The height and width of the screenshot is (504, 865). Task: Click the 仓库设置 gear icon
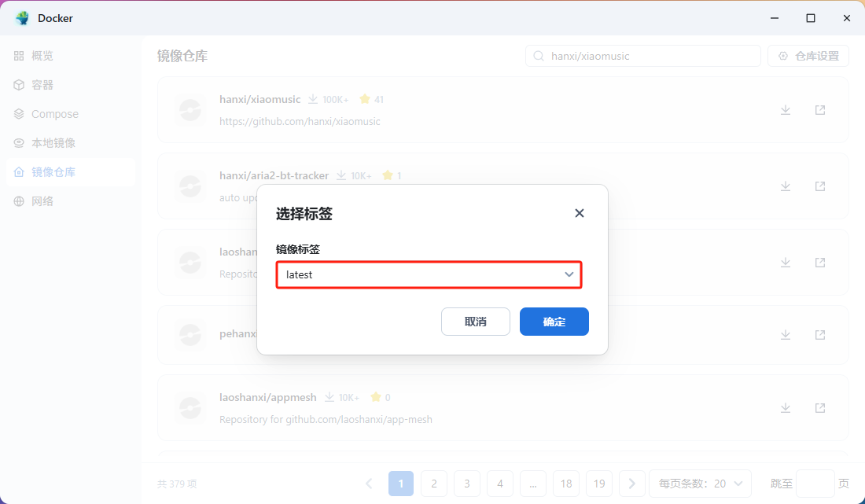(782, 56)
